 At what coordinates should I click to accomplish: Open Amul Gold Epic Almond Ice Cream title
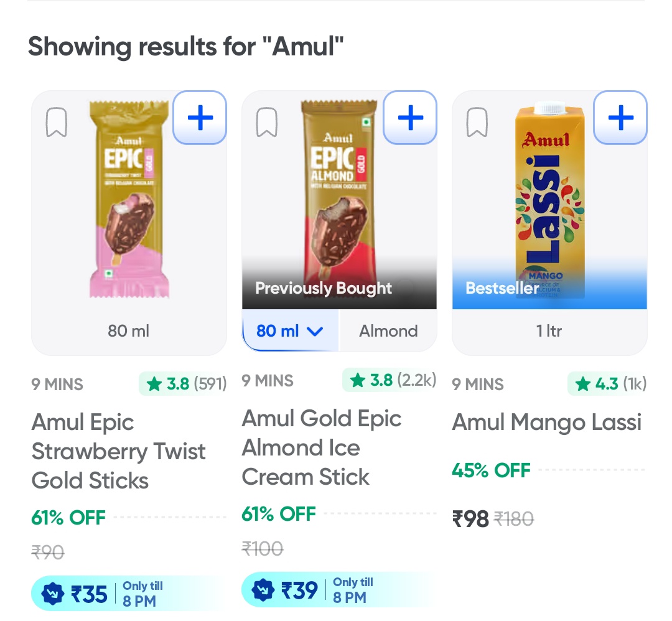(321, 448)
